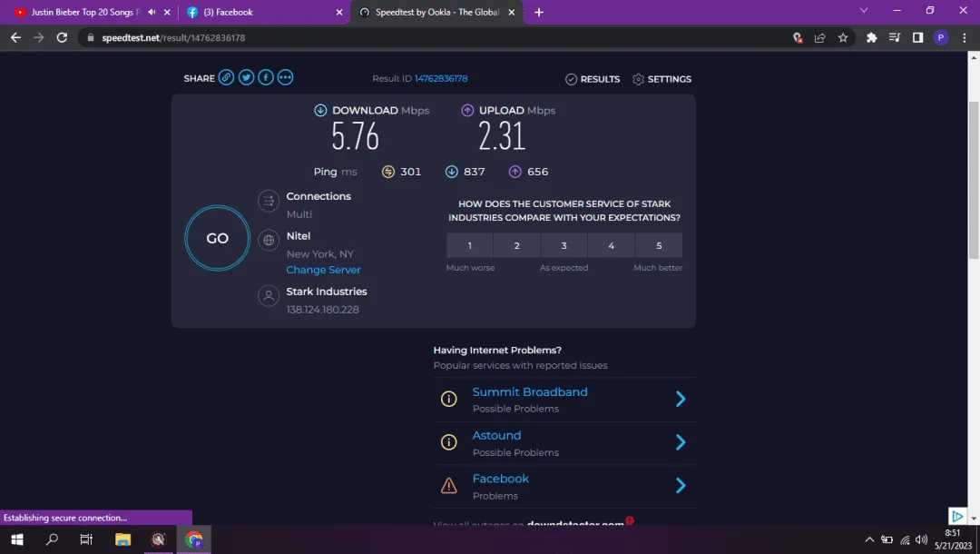Copy result link via share link icon
This screenshot has height=554, width=980.
point(226,77)
